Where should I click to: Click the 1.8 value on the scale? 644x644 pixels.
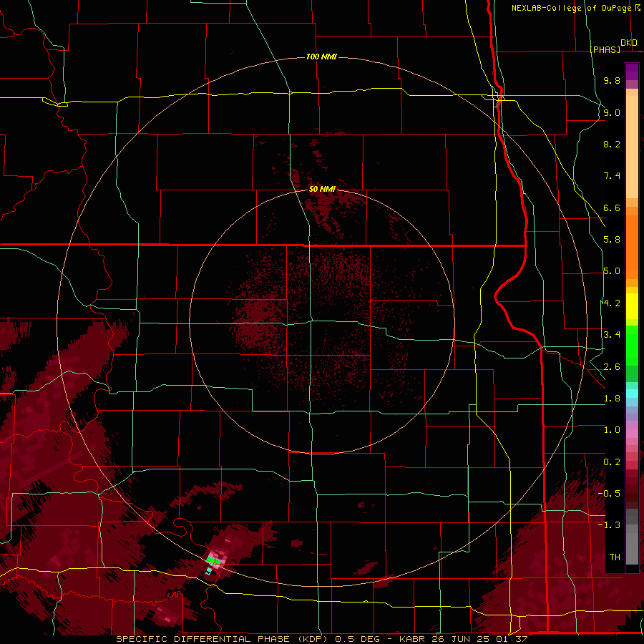point(612,399)
